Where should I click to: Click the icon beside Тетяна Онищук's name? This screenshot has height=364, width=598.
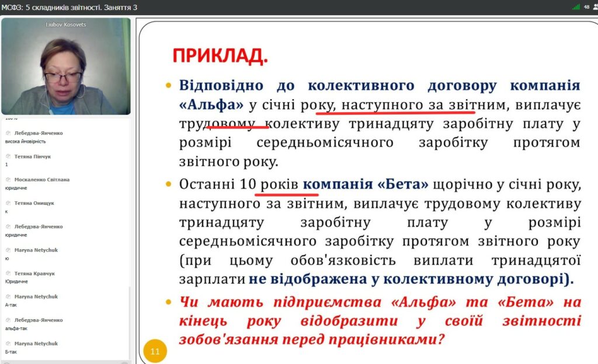click(8, 203)
